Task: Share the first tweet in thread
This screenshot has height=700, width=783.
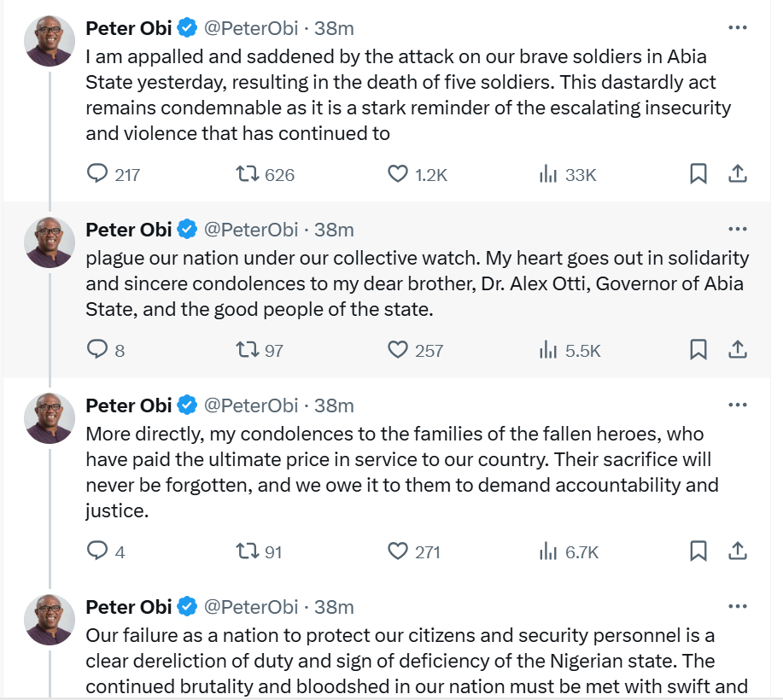Action: pos(738,174)
